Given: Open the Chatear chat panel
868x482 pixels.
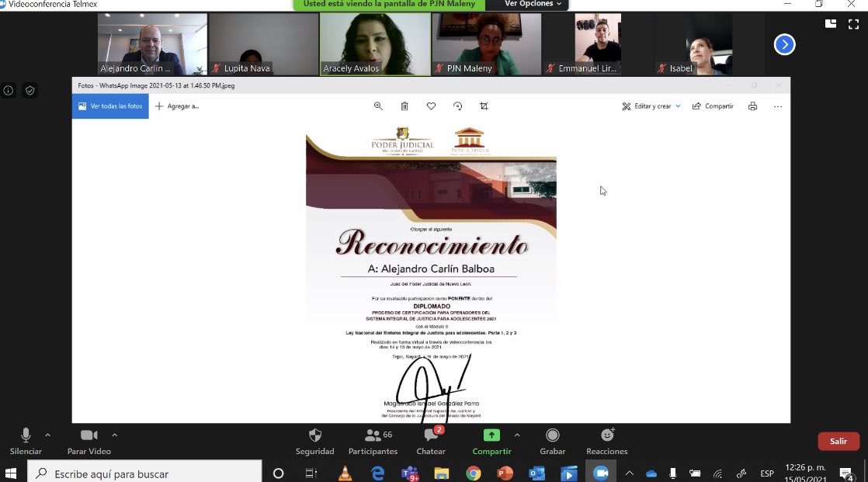Looking at the screenshot, I should (431, 442).
